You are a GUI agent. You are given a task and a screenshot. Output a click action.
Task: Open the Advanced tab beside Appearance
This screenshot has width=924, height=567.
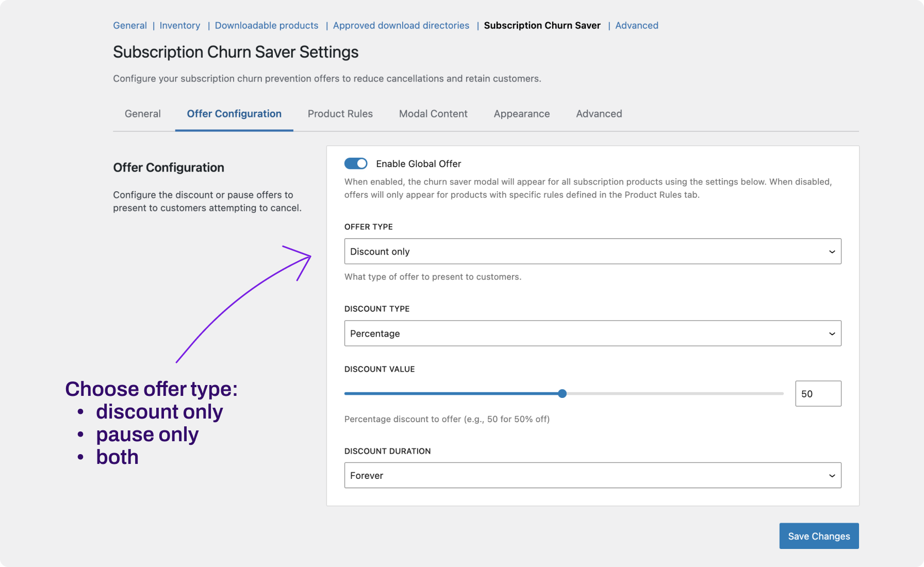tap(599, 114)
